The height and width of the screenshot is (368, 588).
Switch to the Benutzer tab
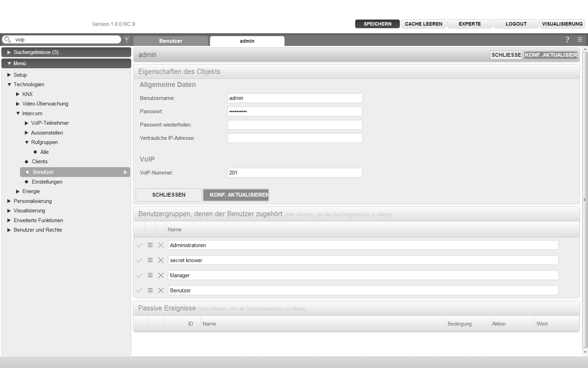pos(171,41)
